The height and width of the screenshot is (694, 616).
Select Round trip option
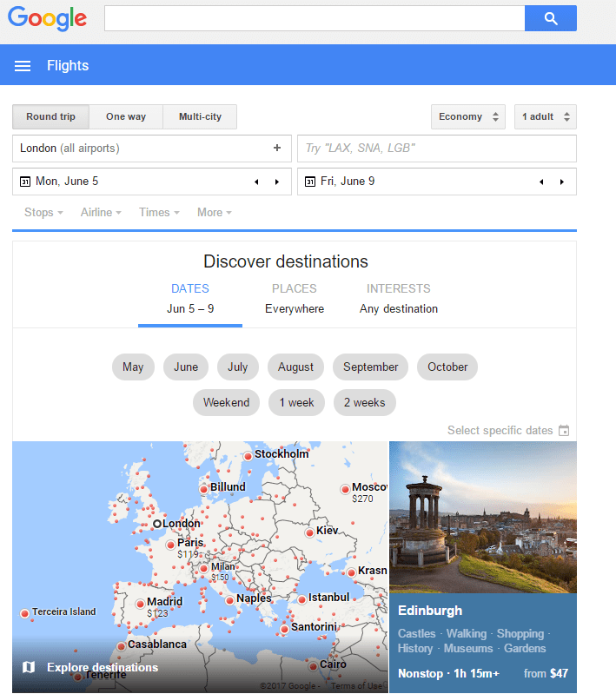coord(50,117)
